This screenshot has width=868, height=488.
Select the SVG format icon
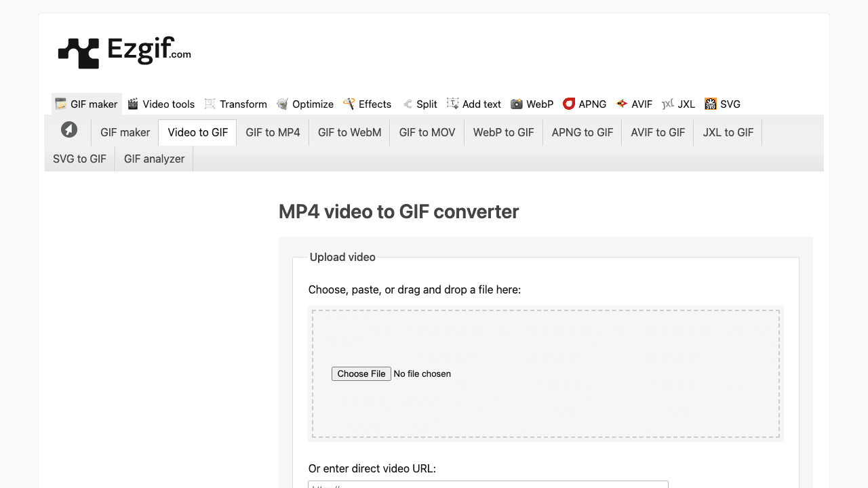710,104
